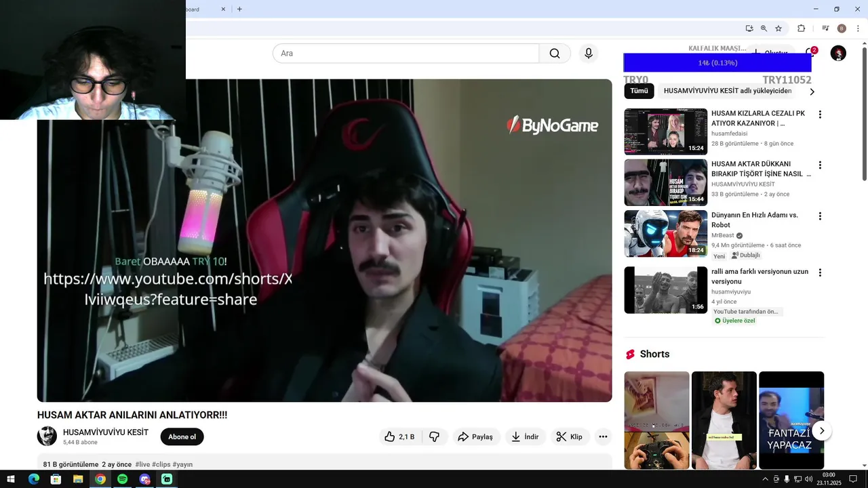Open Windows Start menu
Viewport: 868px width, 488px height.
pos(12,479)
